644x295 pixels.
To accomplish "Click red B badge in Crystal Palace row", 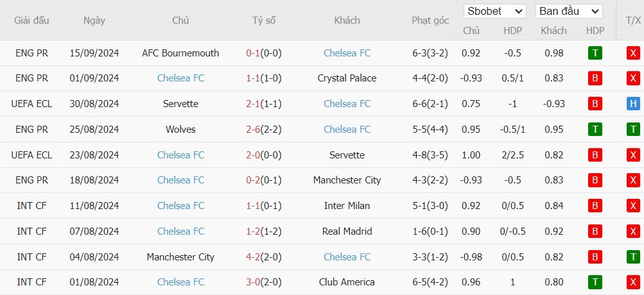I will click(595, 78).
